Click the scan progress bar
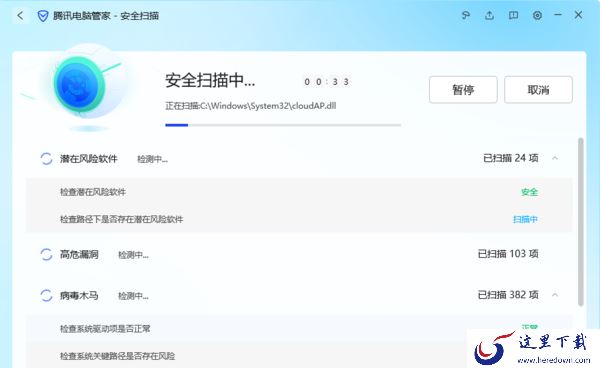The height and width of the screenshot is (368, 600). click(x=283, y=125)
